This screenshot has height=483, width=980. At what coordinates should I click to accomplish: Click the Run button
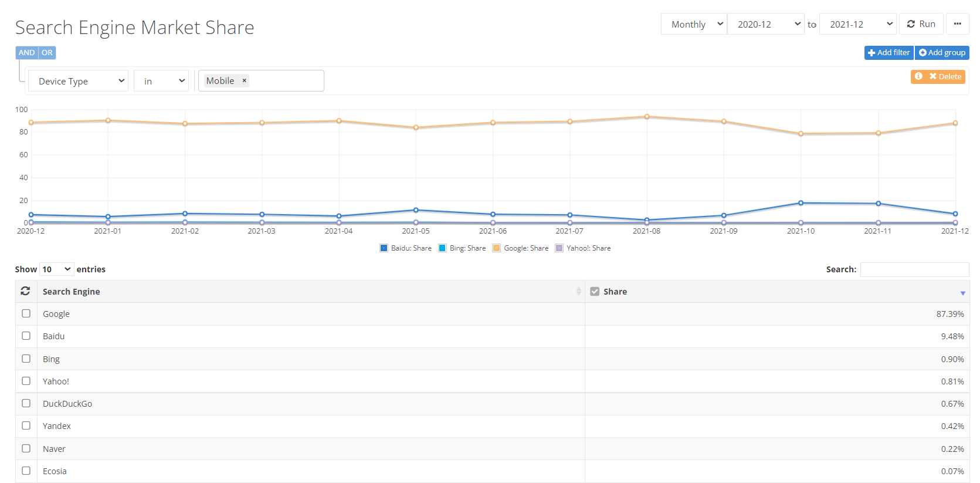[921, 24]
